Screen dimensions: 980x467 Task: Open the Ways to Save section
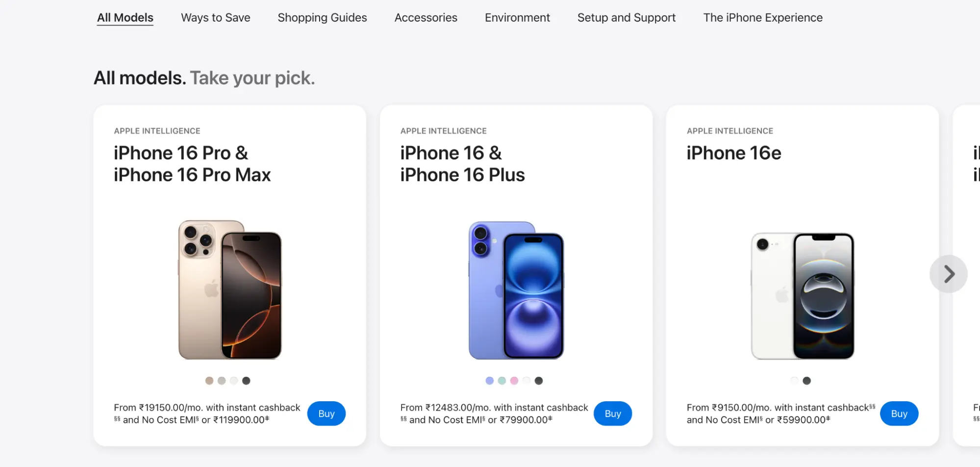(215, 18)
